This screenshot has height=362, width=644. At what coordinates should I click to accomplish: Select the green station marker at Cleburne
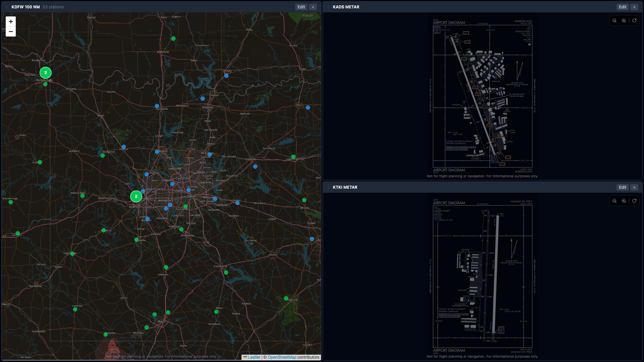[x=137, y=240]
